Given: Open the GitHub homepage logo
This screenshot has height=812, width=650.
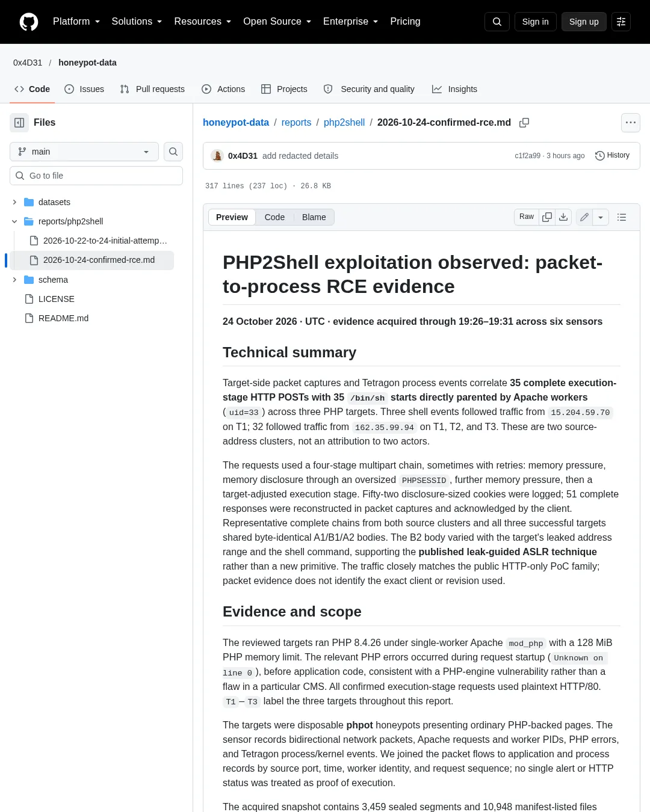Looking at the screenshot, I should point(29,22).
